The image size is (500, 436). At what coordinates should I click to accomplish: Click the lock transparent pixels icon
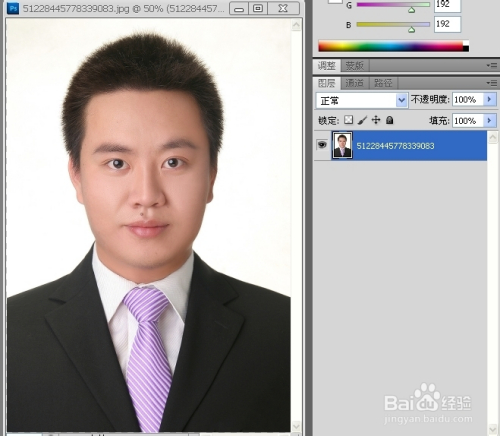coord(348,120)
